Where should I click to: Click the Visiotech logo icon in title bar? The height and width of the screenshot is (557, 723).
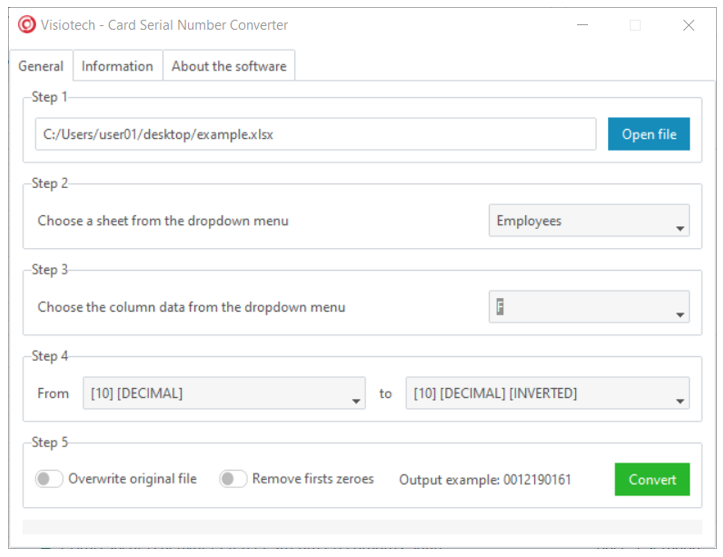point(26,24)
